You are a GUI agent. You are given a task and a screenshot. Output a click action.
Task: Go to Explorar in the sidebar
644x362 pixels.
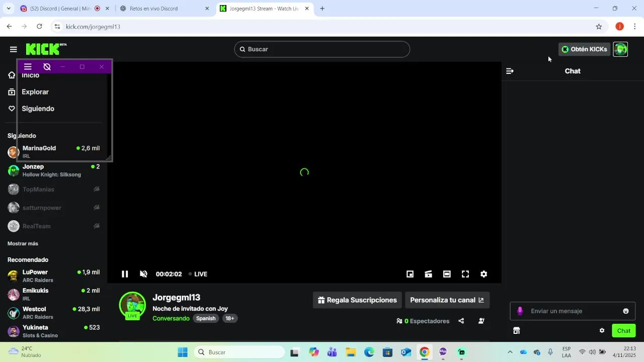[x=35, y=92]
